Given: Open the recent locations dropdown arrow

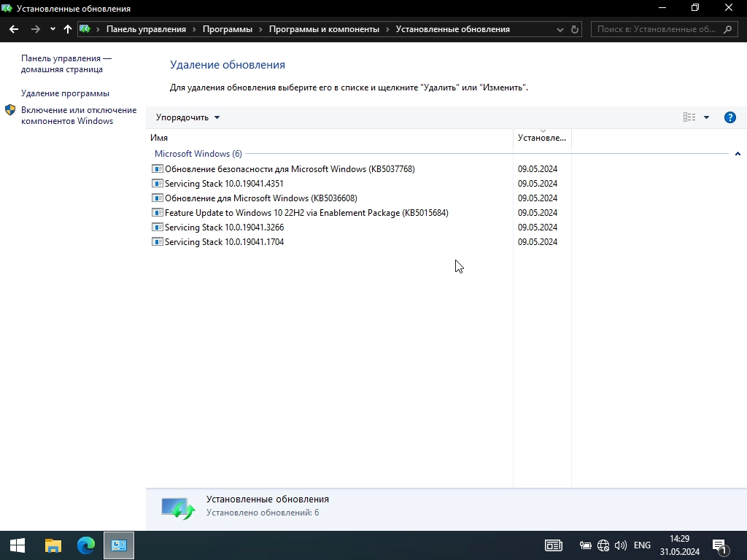Looking at the screenshot, I should point(53,29).
